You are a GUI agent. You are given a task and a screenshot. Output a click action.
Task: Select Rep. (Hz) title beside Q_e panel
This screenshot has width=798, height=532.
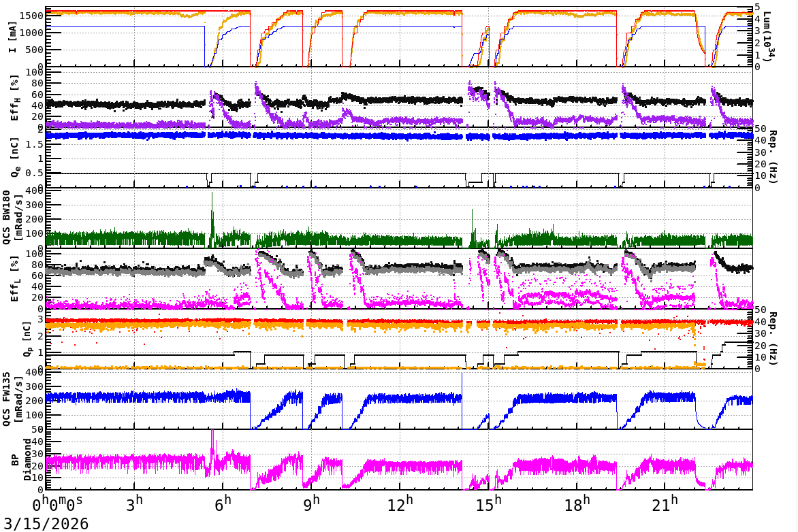pos(772,157)
